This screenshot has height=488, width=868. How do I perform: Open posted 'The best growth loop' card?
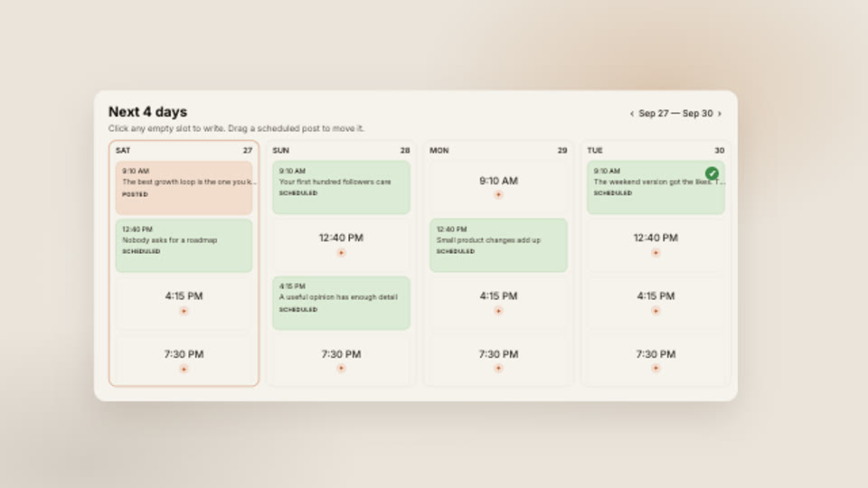pyautogui.click(x=184, y=188)
